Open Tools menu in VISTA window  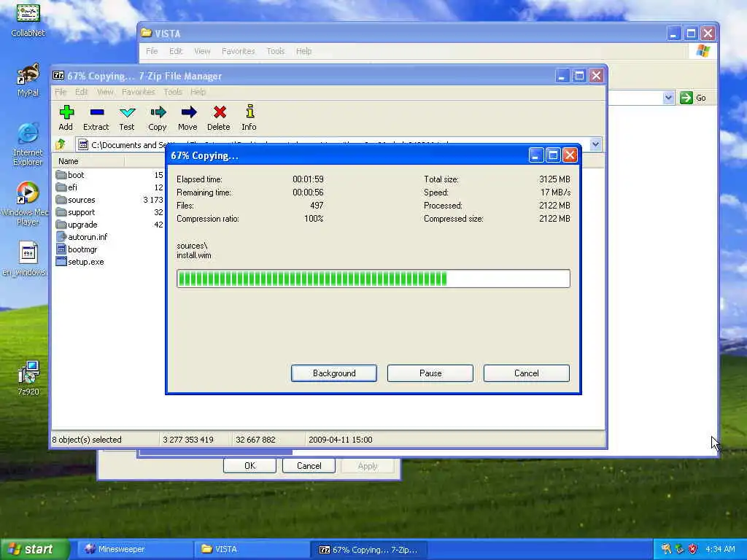tap(275, 51)
